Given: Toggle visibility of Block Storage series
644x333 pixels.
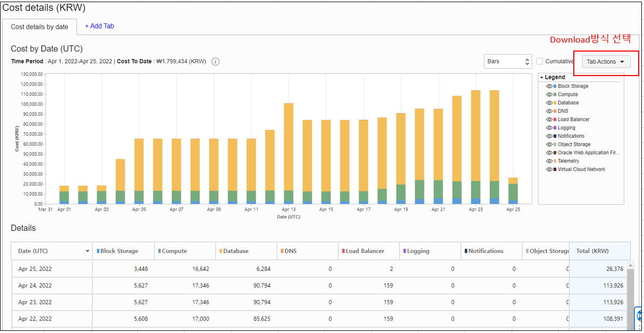Looking at the screenshot, I should tap(549, 86).
